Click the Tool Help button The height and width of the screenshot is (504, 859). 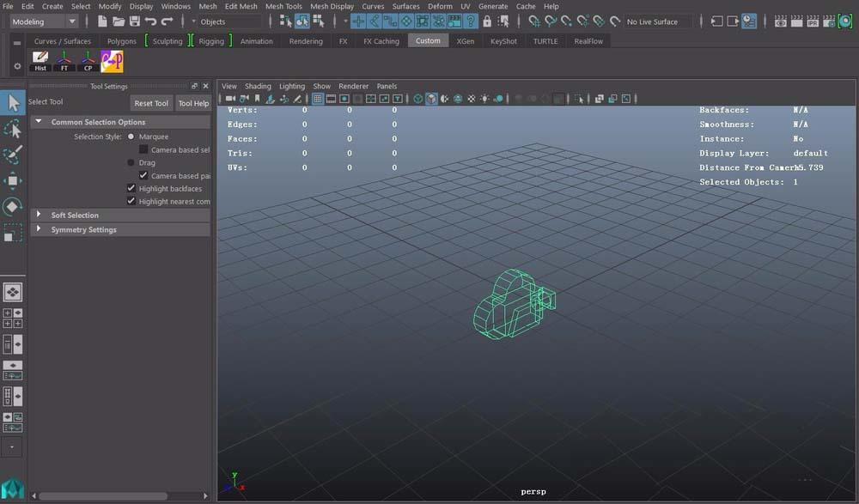193,103
